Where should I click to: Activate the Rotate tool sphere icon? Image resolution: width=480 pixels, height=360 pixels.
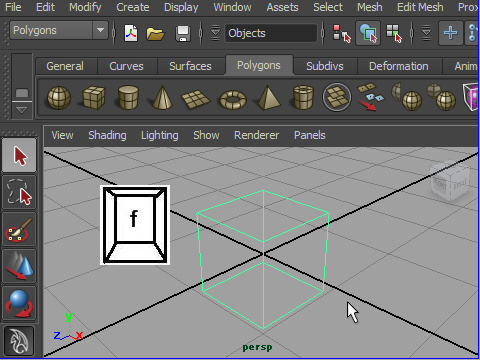pyautogui.click(x=19, y=303)
